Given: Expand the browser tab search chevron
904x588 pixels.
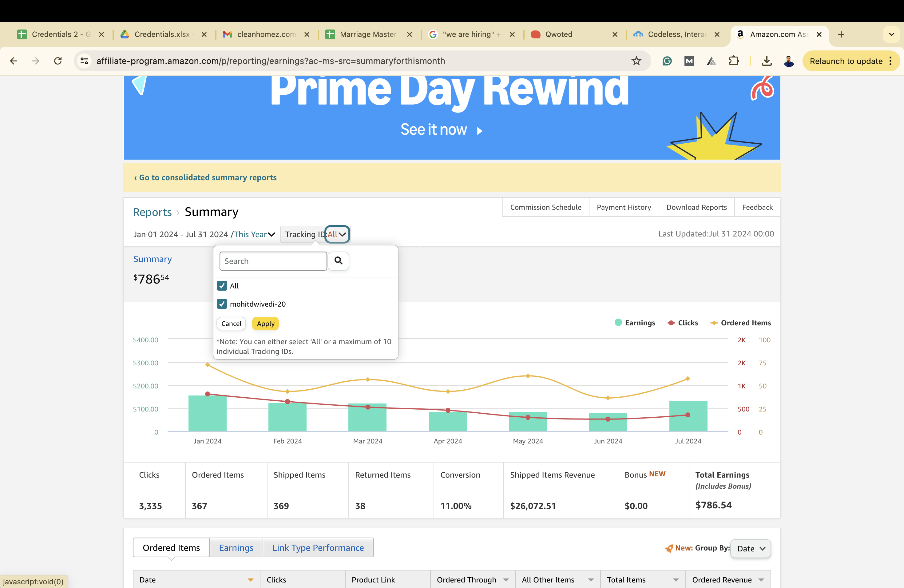Looking at the screenshot, I should point(891,34).
